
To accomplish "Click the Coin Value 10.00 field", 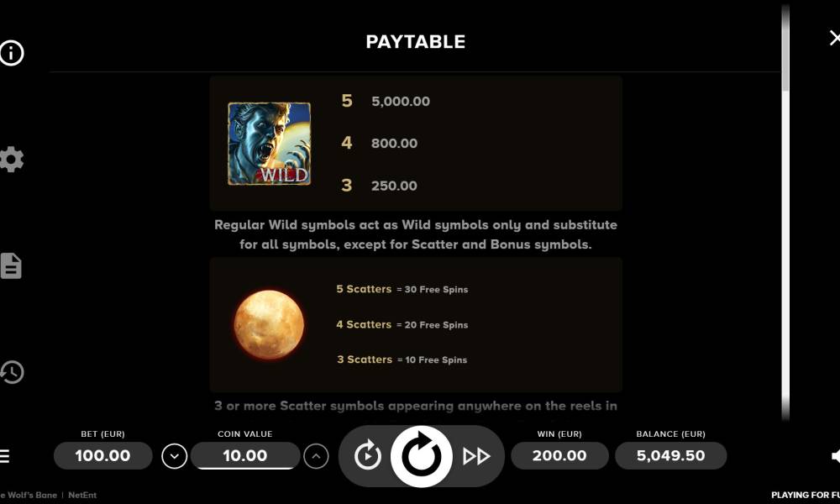I will [245, 456].
